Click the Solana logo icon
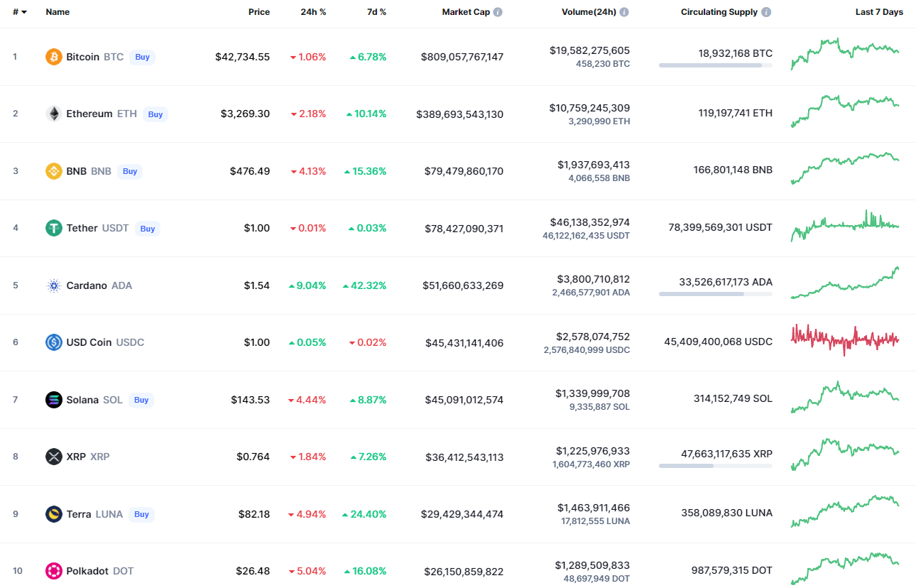Image resolution: width=916 pixels, height=588 pixels. click(x=54, y=400)
